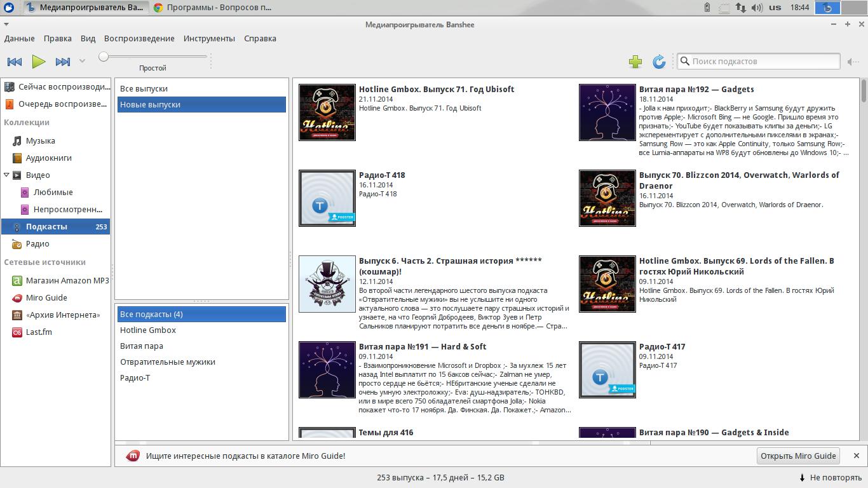The width and height of the screenshot is (868, 488).
Task: Click Выпуск 70 Blizzcon 2014 cover thumbnail
Action: click(x=607, y=198)
